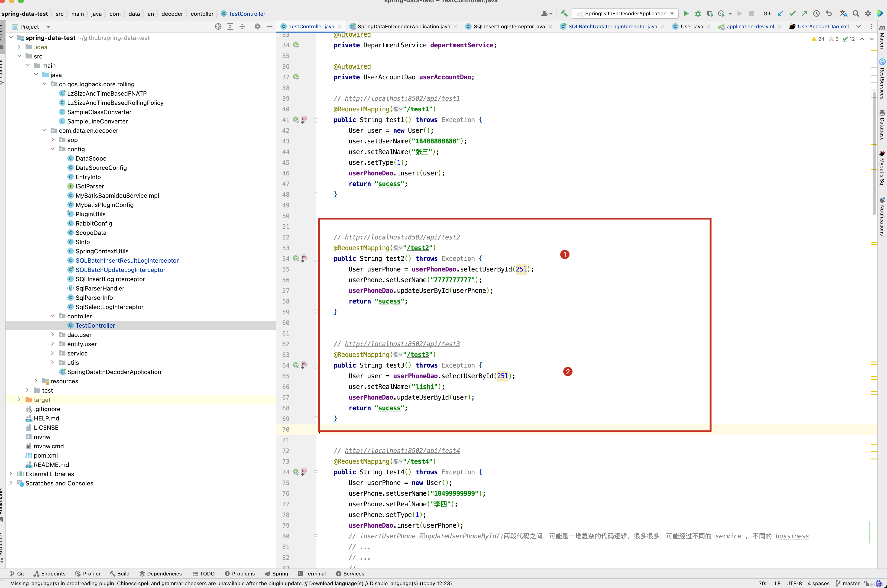
Task: Collapse all icon in Project panel
Action: [242, 27]
